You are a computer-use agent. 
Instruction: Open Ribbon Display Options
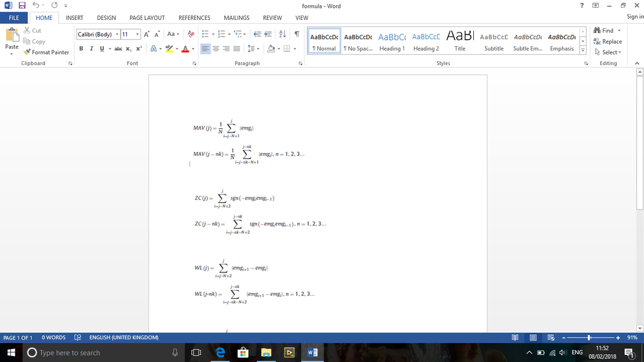tap(596, 5)
